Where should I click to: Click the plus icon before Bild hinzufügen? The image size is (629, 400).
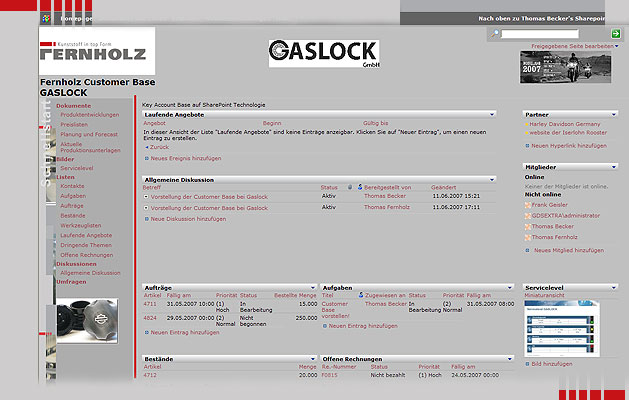[x=527, y=364]
